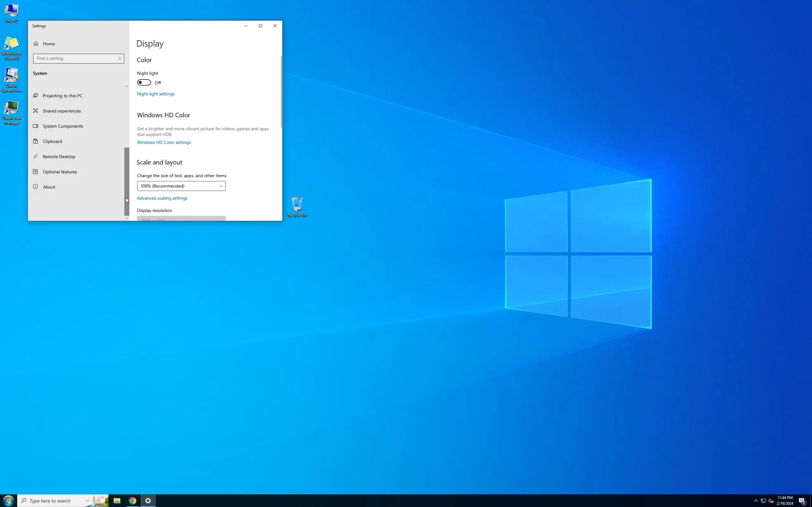
Task: Expand hidden system tray icons chevron
Action: tap(756, 501)
